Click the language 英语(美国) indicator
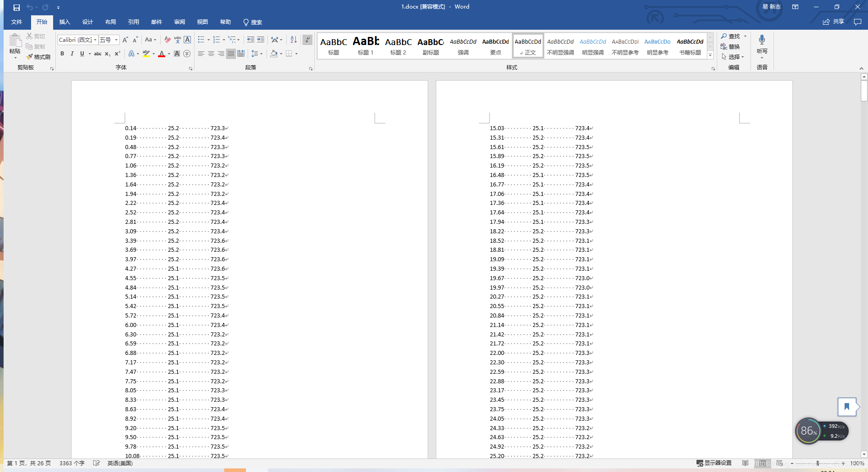Image resolution: width=868 pixels, height=472 pixels. tap(120, 463)
